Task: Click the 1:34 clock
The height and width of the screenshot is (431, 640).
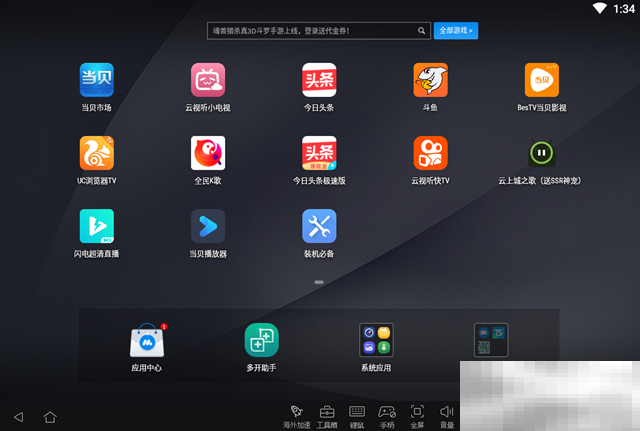Action: coord(624,9)
